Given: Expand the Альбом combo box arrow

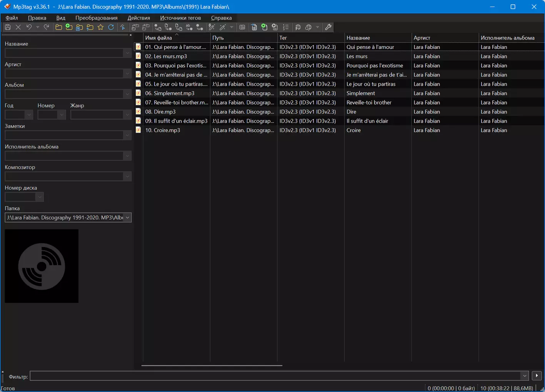Looking at the screenshot, I should coord(127,94).
